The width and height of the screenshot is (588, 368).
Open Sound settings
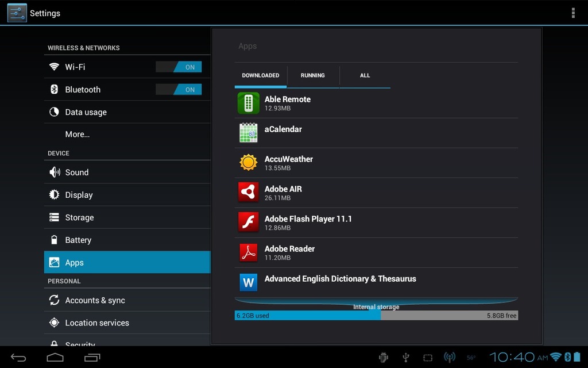pyautogui.click(x=127, y=172)
